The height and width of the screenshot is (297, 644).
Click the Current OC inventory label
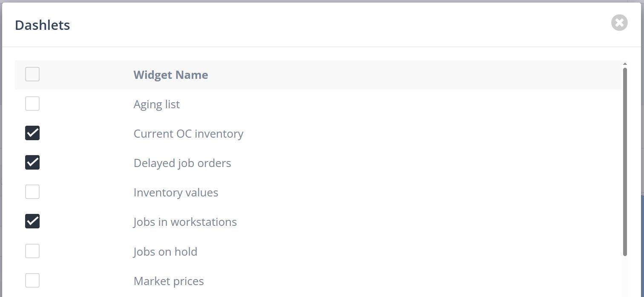[x=188, y=134]
